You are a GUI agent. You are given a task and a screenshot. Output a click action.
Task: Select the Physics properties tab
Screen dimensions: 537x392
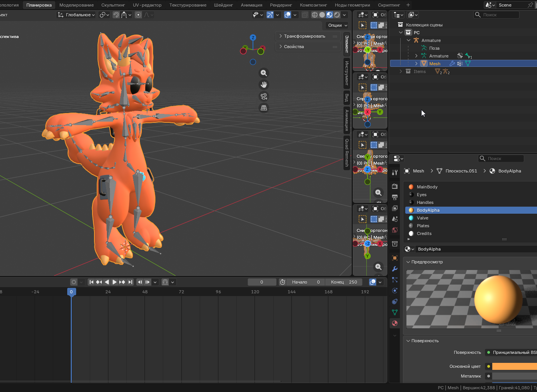click(394, 291)
